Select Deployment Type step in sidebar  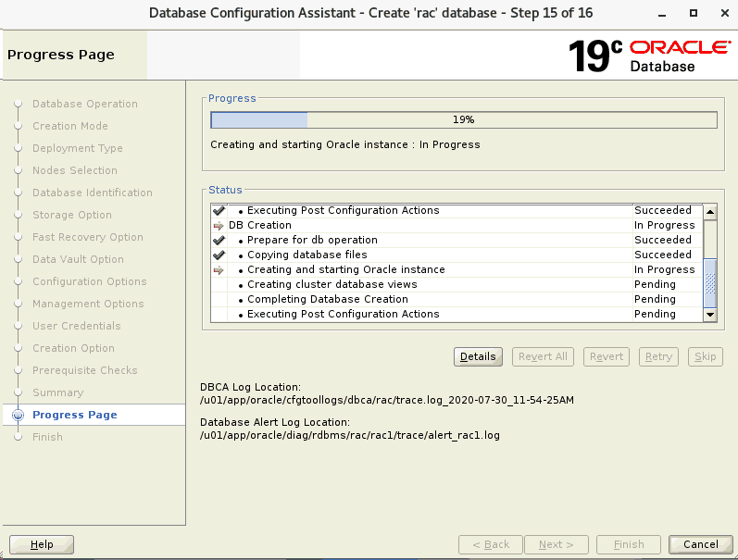coord(78,148)
